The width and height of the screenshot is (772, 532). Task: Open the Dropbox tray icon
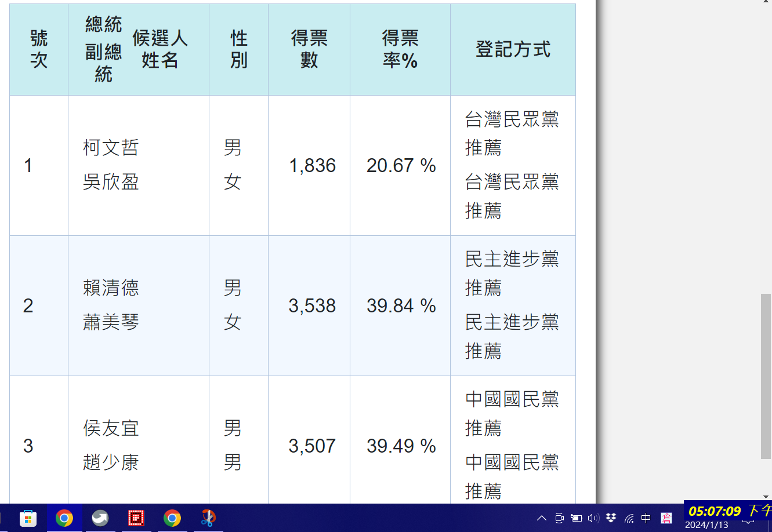[611, 518]
